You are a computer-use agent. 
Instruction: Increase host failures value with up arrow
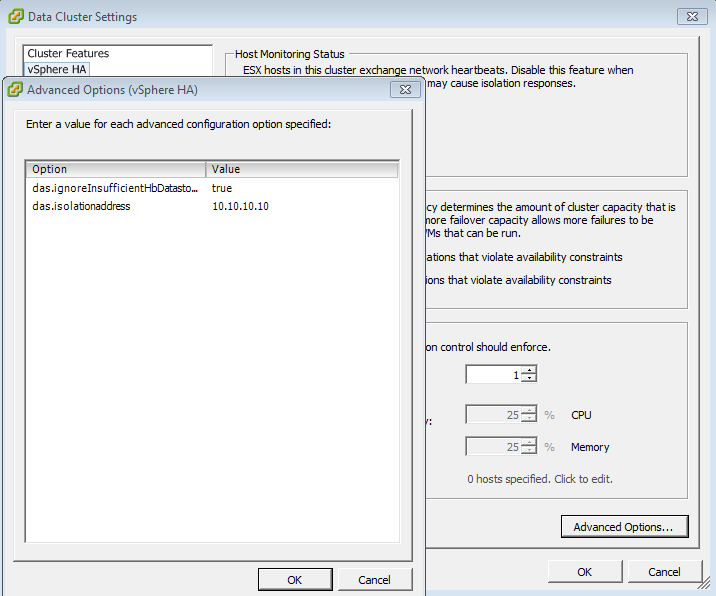pos(529,370)
